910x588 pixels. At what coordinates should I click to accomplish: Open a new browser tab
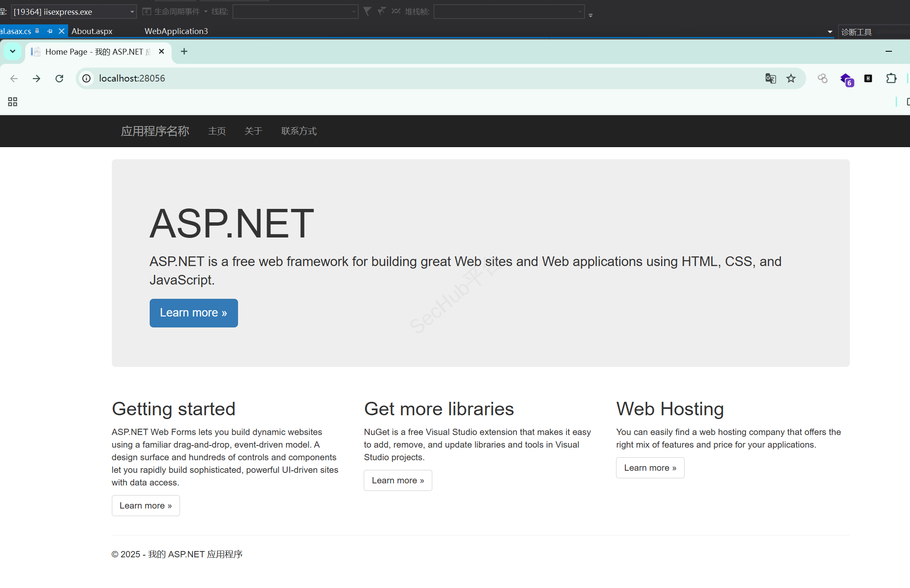[x=184, y=51]
